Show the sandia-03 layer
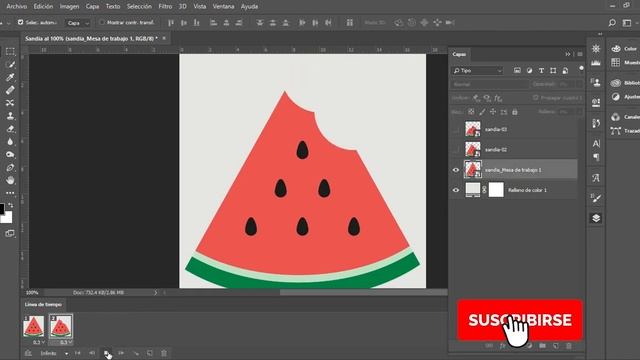Viewport: 640px width, 360px height. [456, 129]
